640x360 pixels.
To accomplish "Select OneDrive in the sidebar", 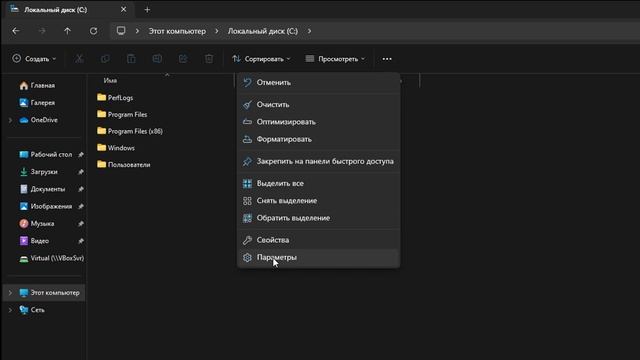I will pyautogui.click(x=39, y=120).
